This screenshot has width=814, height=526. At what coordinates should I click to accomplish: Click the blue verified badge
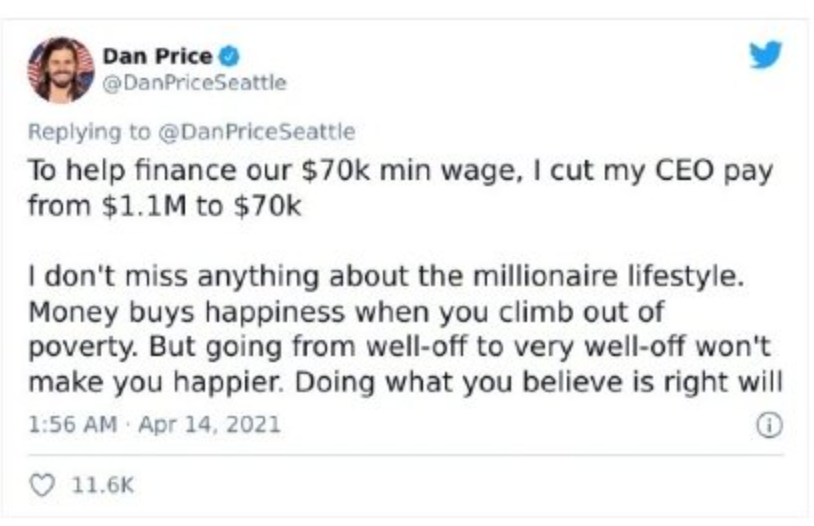[x=228, y=57]
